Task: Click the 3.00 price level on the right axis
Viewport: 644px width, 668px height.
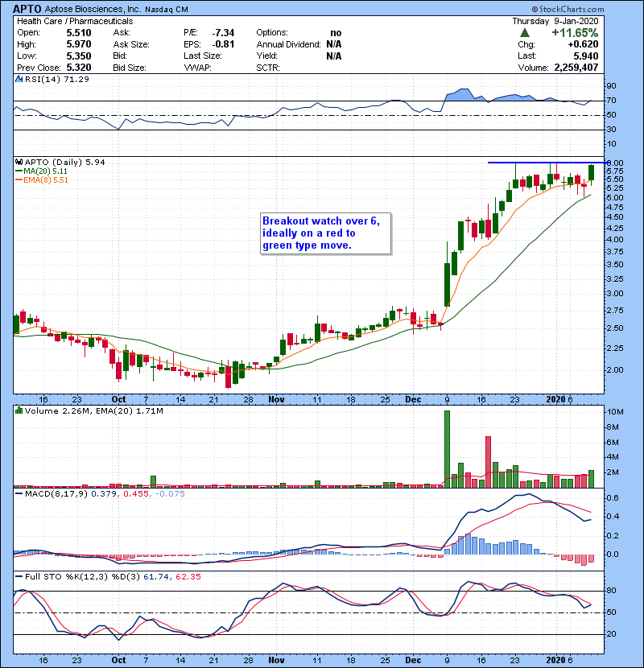Action: coord(614,294)
